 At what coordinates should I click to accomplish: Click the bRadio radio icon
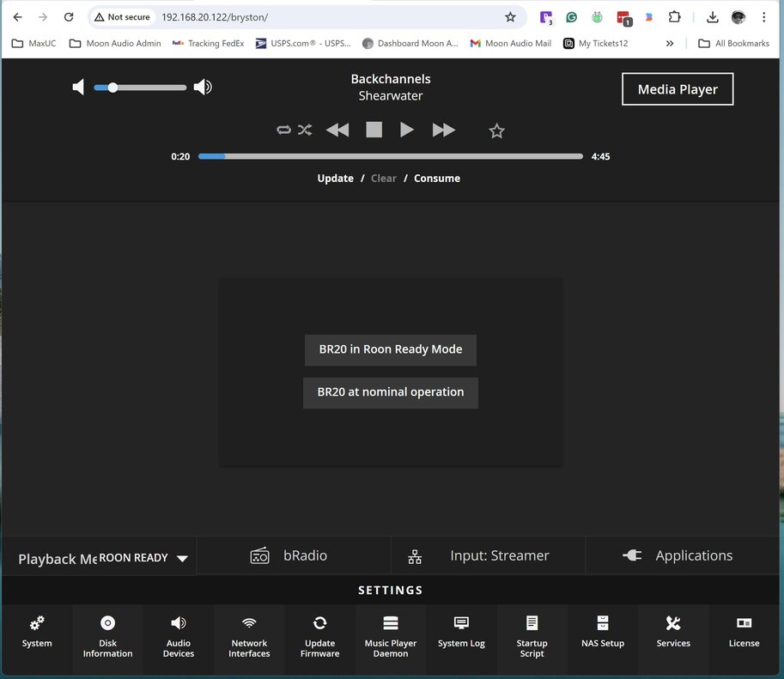point(259,555)
